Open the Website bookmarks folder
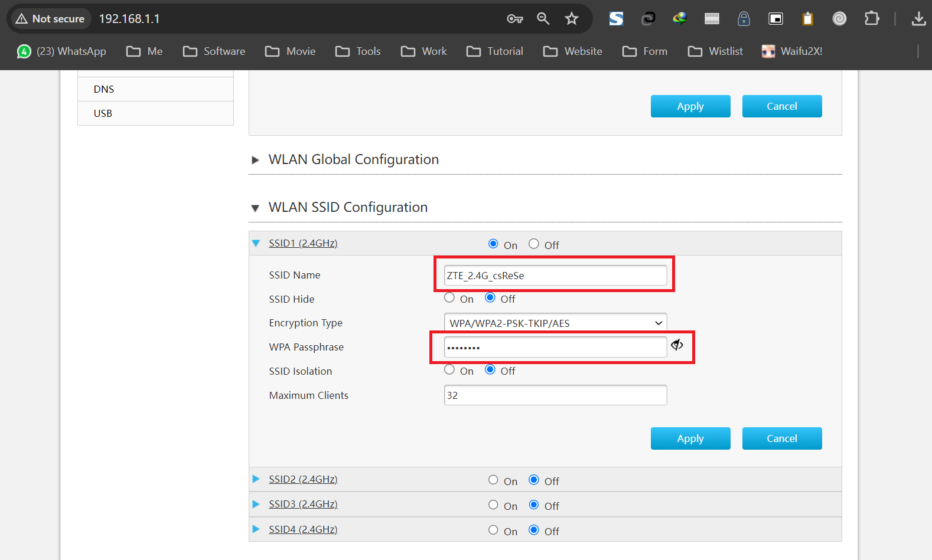Image resolution: width=932 pixels, height=560 pixels. [x=573, y=51]
